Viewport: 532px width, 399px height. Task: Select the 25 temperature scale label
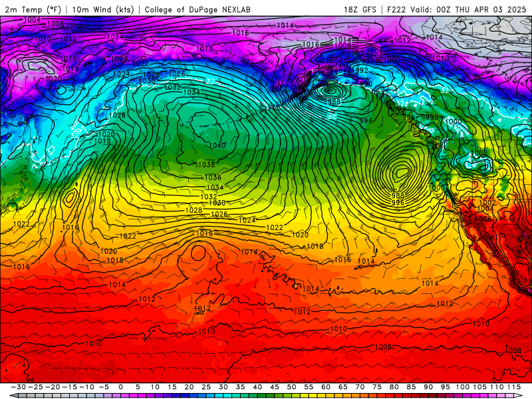click(206, 387)
